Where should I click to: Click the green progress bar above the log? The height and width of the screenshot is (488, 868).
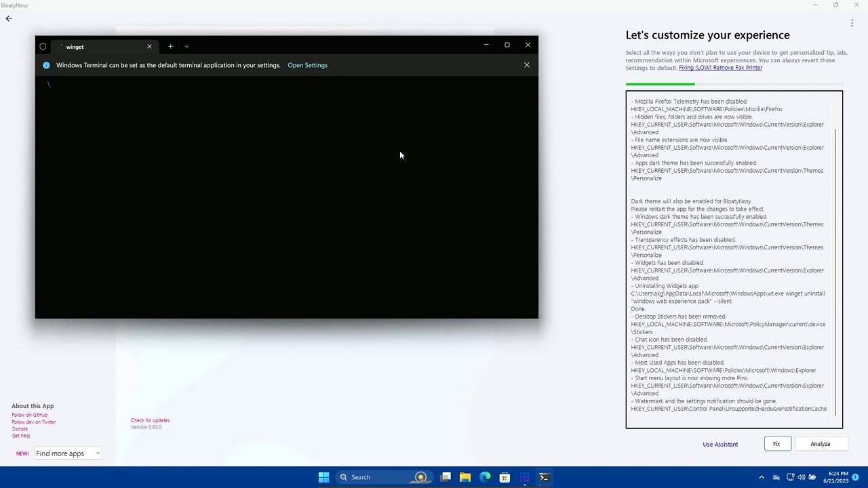pyautogui.click(x=659, y=83)
